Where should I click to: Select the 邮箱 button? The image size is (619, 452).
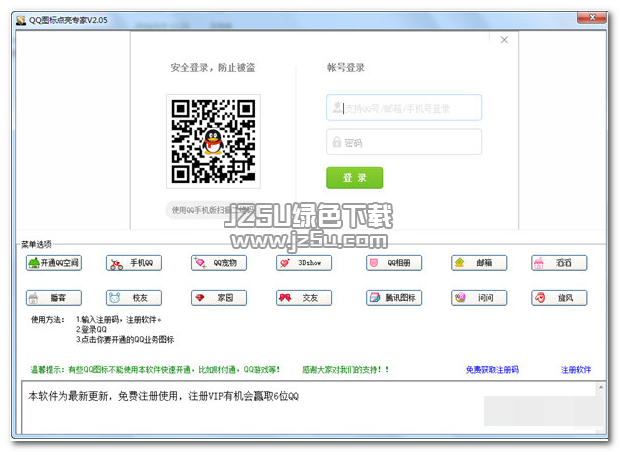(479, 263)
